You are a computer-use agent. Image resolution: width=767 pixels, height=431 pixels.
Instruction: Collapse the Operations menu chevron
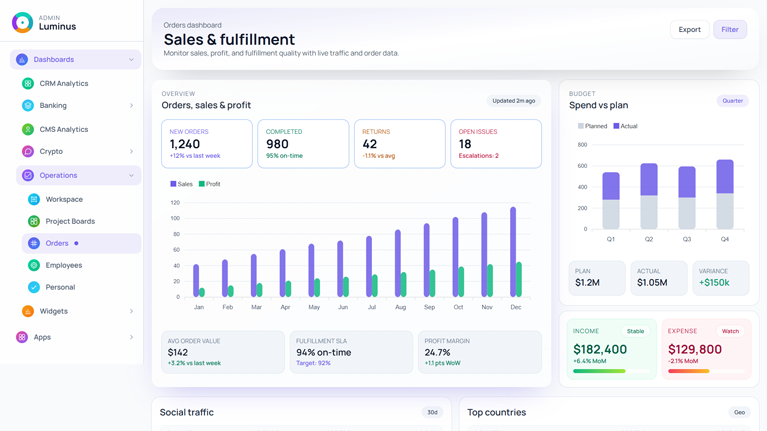(131, 176)
